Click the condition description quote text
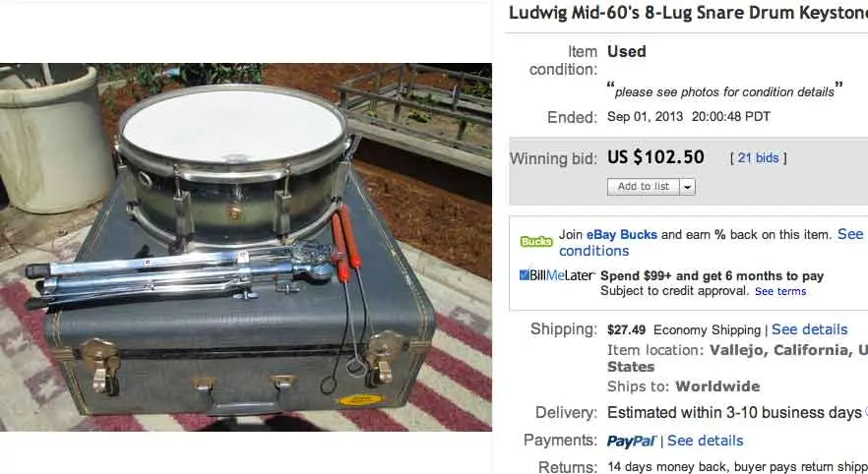Screen dimensions: 868x474 [724, 91]
